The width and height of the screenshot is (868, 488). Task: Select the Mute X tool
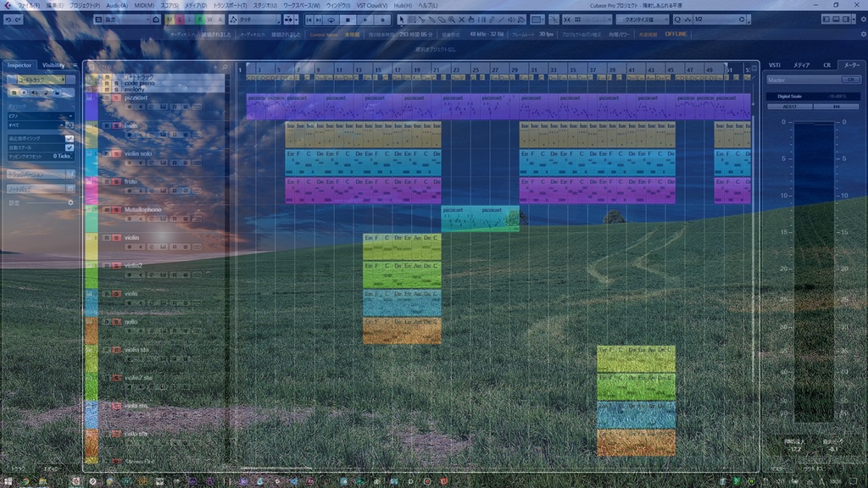(461, 19)
